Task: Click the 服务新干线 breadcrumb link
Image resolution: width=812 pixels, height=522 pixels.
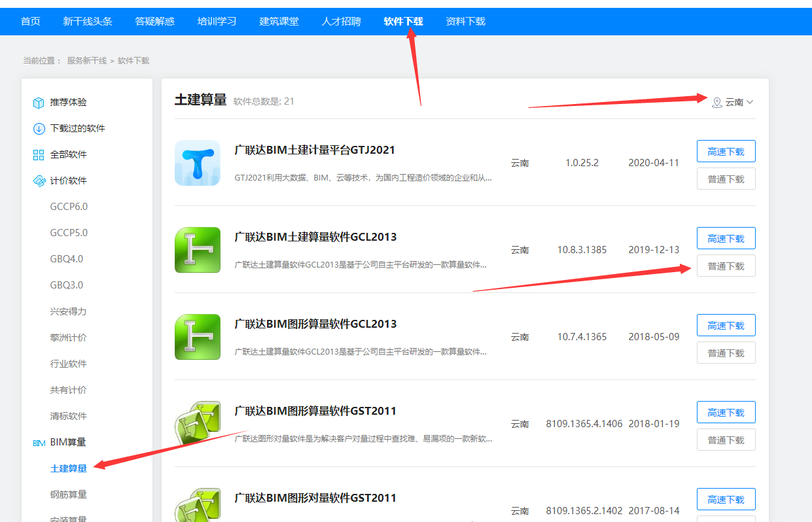Action: click(x=86, y=61)
